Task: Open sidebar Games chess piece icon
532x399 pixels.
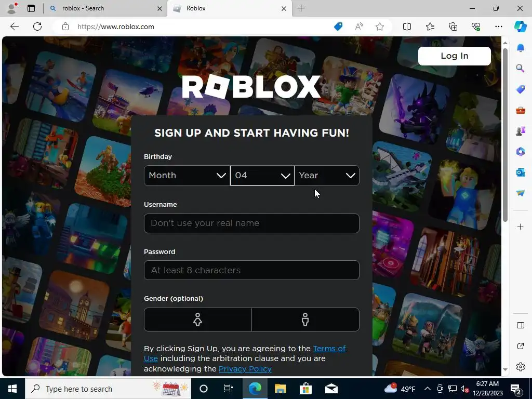Action: coord(521,130)
